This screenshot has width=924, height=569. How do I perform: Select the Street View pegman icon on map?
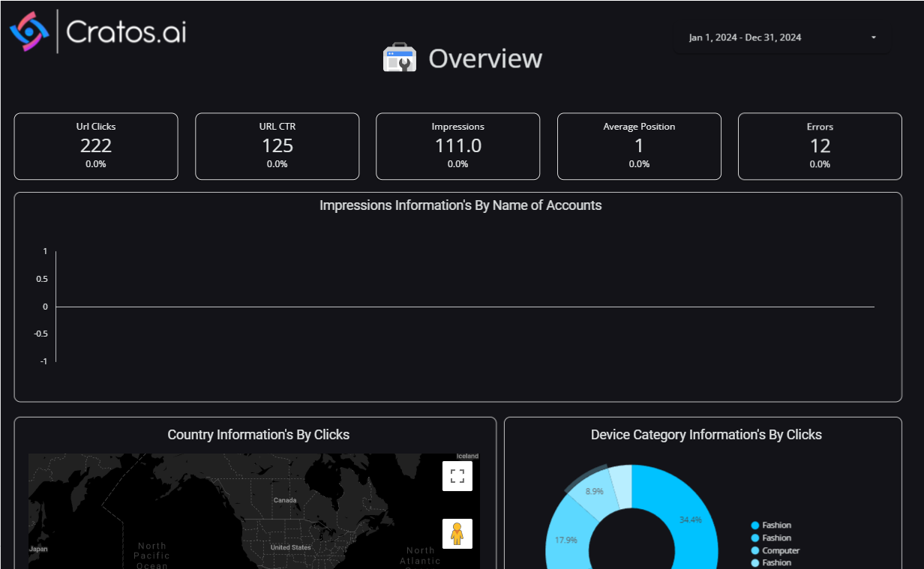tap(457, 534)
